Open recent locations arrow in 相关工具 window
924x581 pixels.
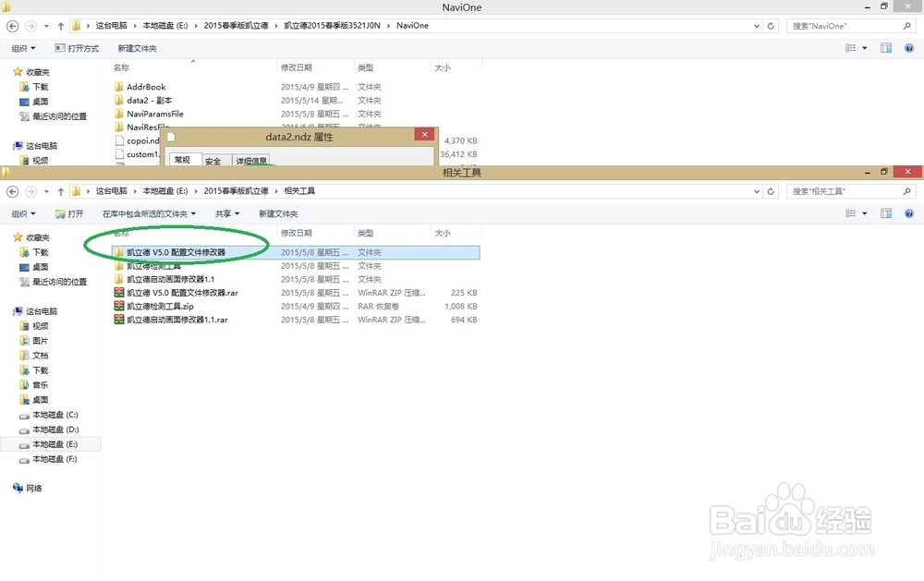click(x=46, y=191)
